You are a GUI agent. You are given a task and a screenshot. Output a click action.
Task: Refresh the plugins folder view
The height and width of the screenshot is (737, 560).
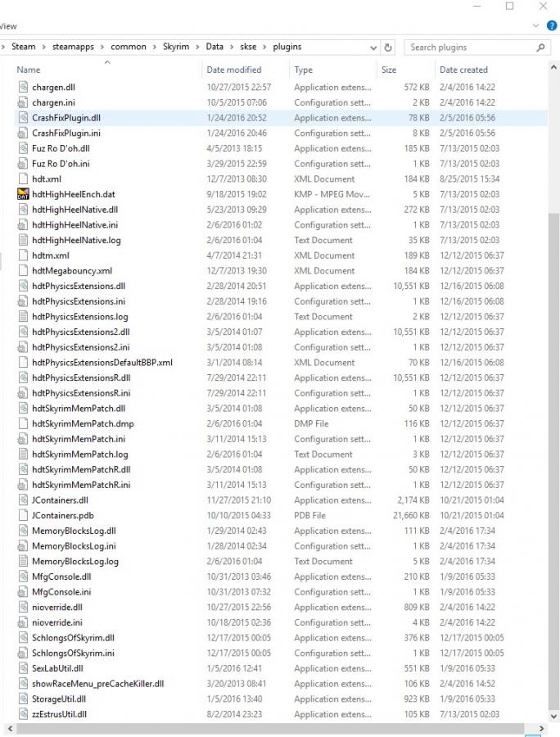[388, 47]
